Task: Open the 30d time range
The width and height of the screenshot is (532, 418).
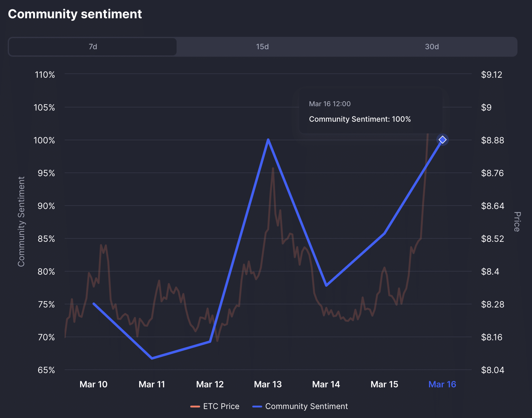Action: point(431,46)
